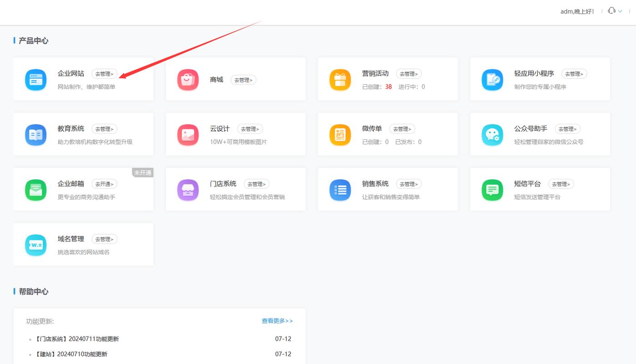Open the 商城 shopping bag icon
Screen dimensions: 636x364
(188, 80)
